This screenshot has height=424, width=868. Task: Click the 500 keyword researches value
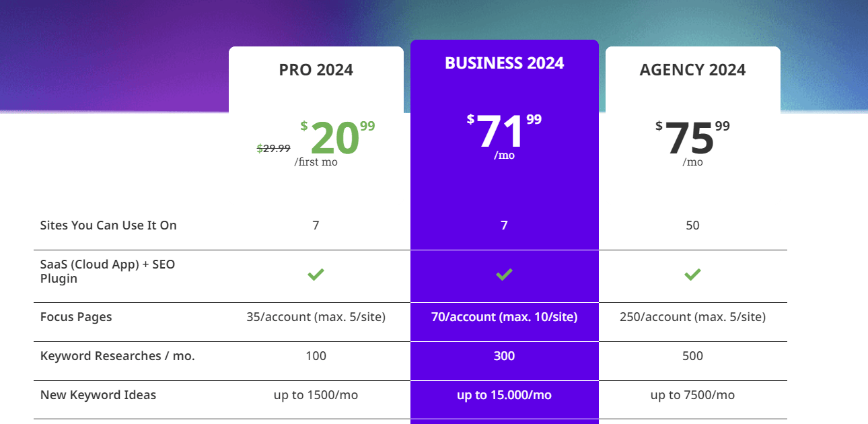[x=692, y=356]
